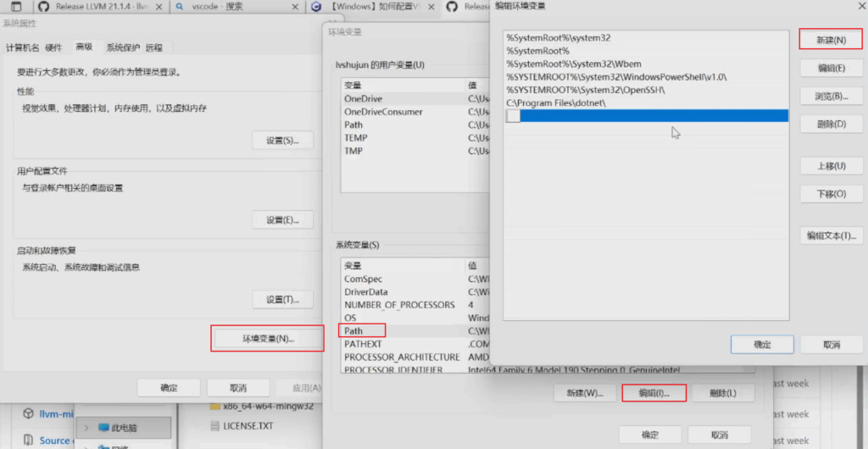Select the 远程 (Remote) tab
The width and height of the screenshot is (868, 449).
[x=154, y=47]
